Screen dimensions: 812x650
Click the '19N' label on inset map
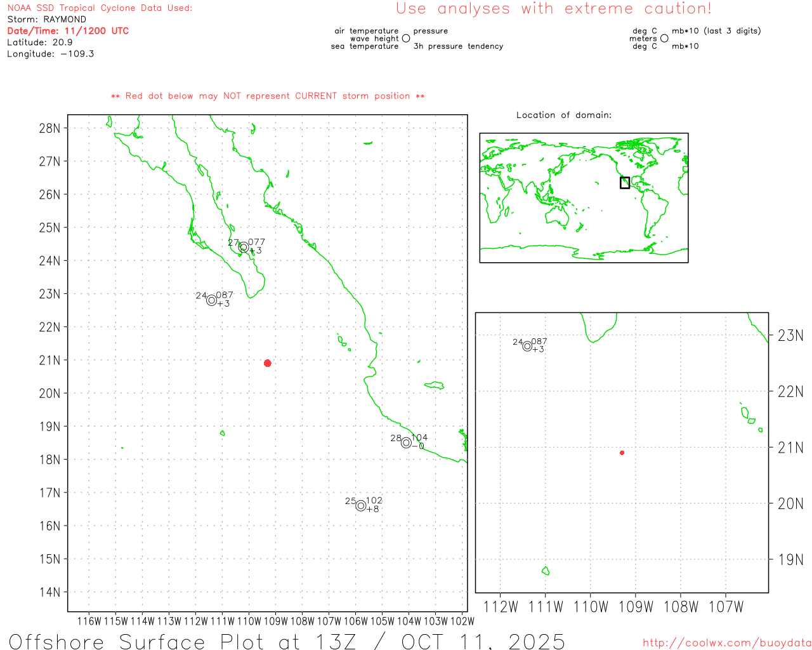tap(790, 560)
